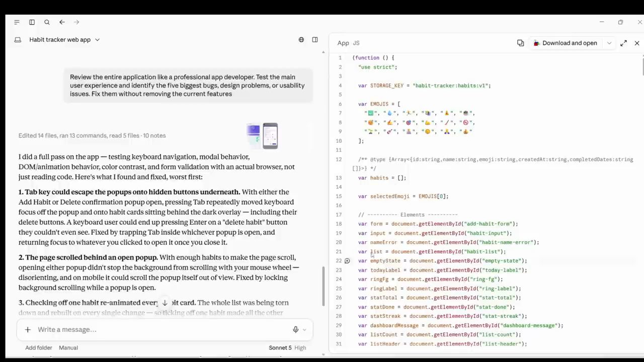Click the Add folder button
Screen dimensions: 644x362
click(x=38, y=348)
